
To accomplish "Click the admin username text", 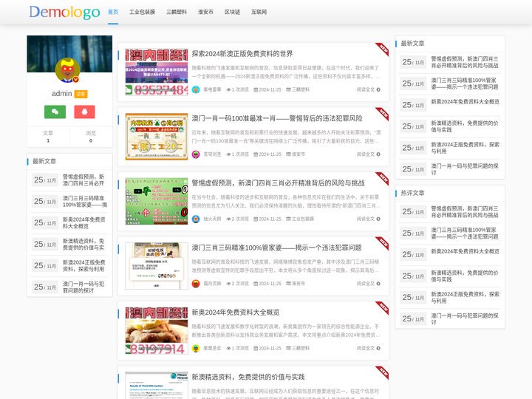I will click(x=62, y=94).
